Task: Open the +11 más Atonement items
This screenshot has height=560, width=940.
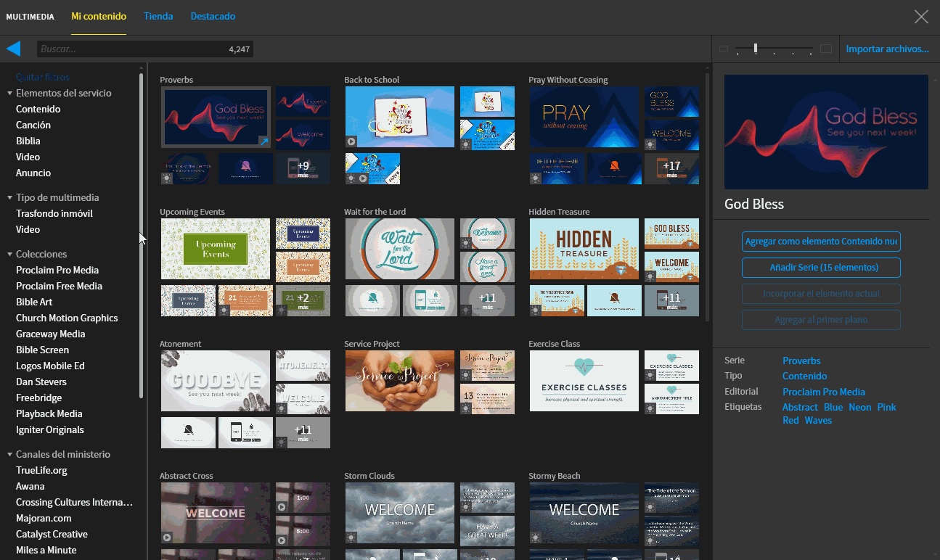Action: click(x=303, y=432)
